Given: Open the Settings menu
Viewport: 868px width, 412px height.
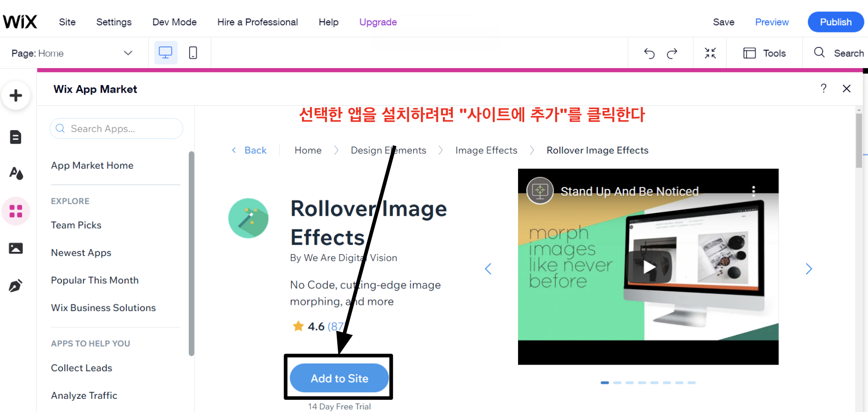Looking at the screenshot, I should tap(114, 22).
